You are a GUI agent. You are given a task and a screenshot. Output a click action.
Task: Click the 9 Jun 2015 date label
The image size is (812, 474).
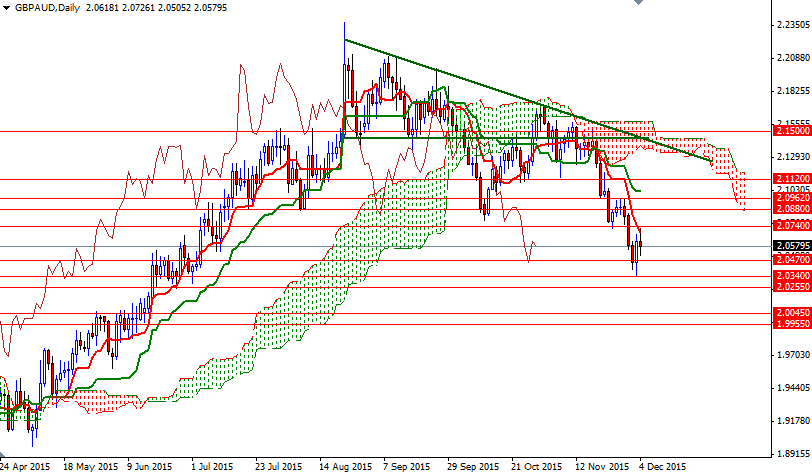pos(149,467)
